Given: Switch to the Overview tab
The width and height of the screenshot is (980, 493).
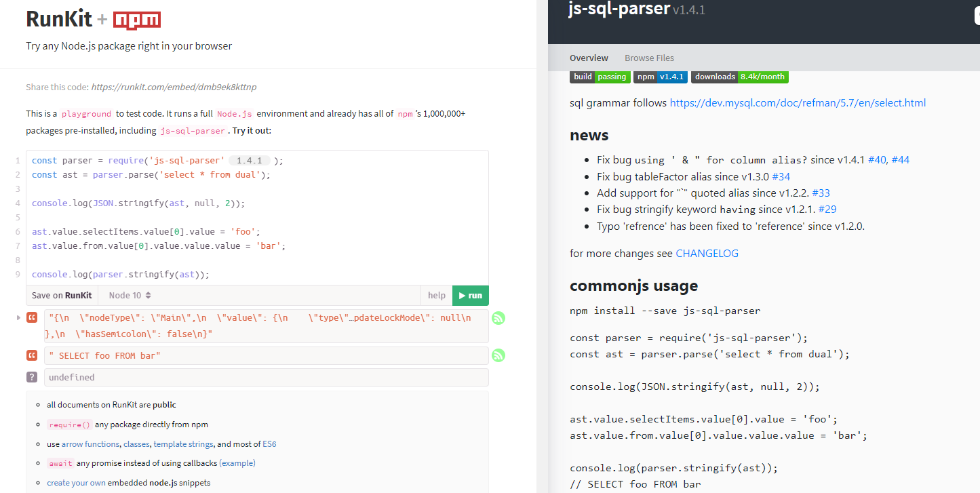Looking at the screenshot, I should pos(589,58).
